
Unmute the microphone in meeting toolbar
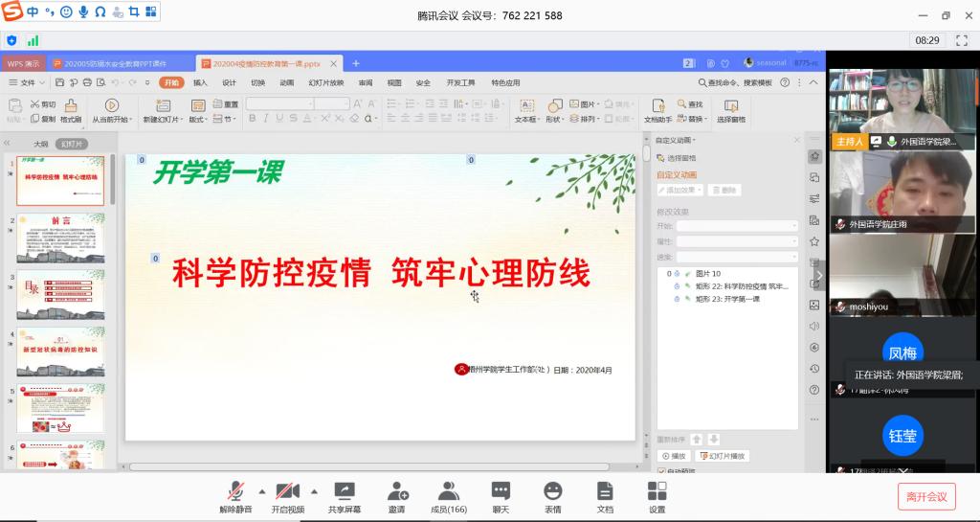pyautogui.click(x=235, y=497)
